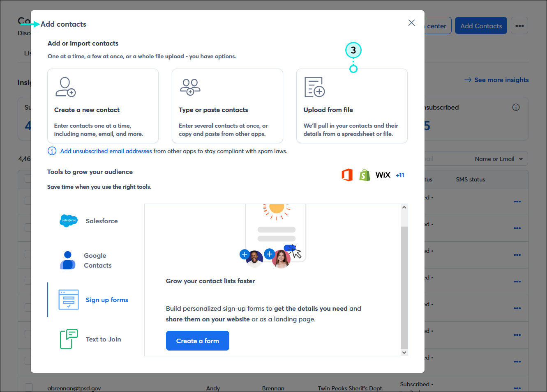Click the scroll up arrow in tools panel
Screen dimensions: 547x392
point(404,207)
